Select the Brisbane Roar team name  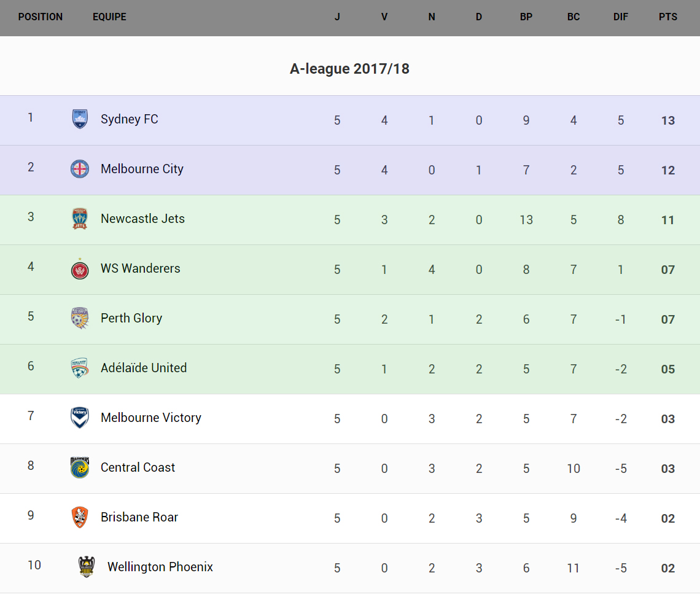point(139,517)
